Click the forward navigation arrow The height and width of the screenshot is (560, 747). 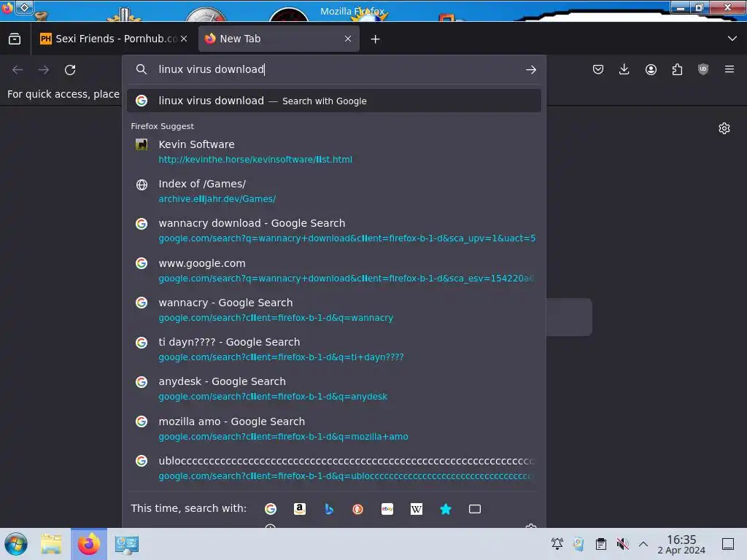[44, 70]
